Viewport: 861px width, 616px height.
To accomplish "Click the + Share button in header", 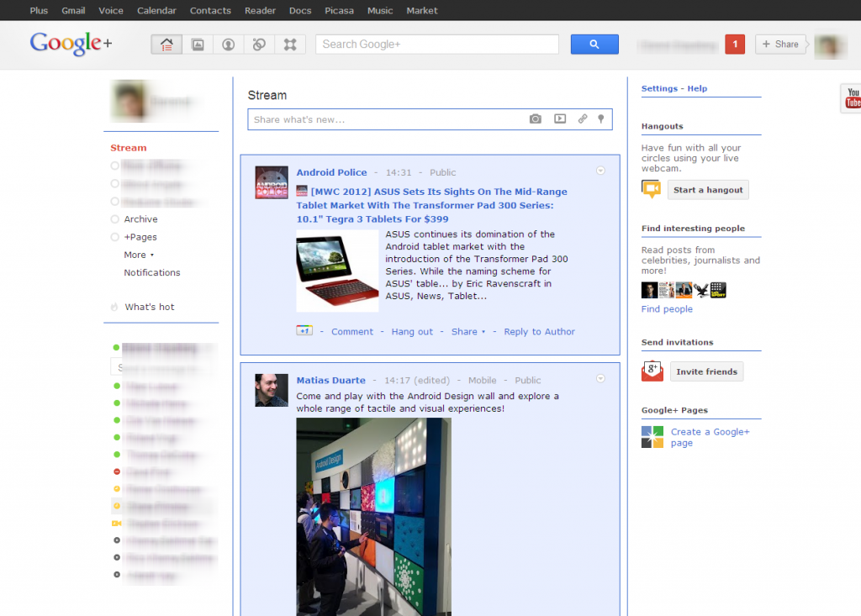I will point(780,45).
